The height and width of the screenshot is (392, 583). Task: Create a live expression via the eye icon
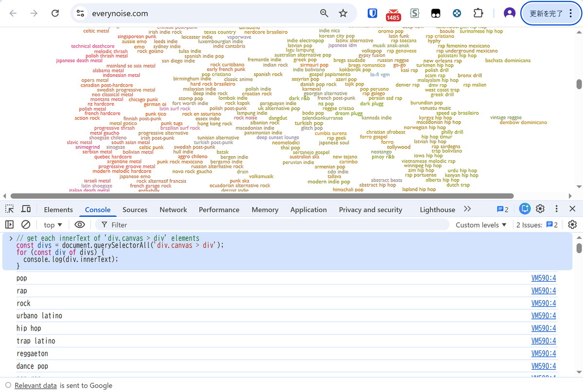80,224
